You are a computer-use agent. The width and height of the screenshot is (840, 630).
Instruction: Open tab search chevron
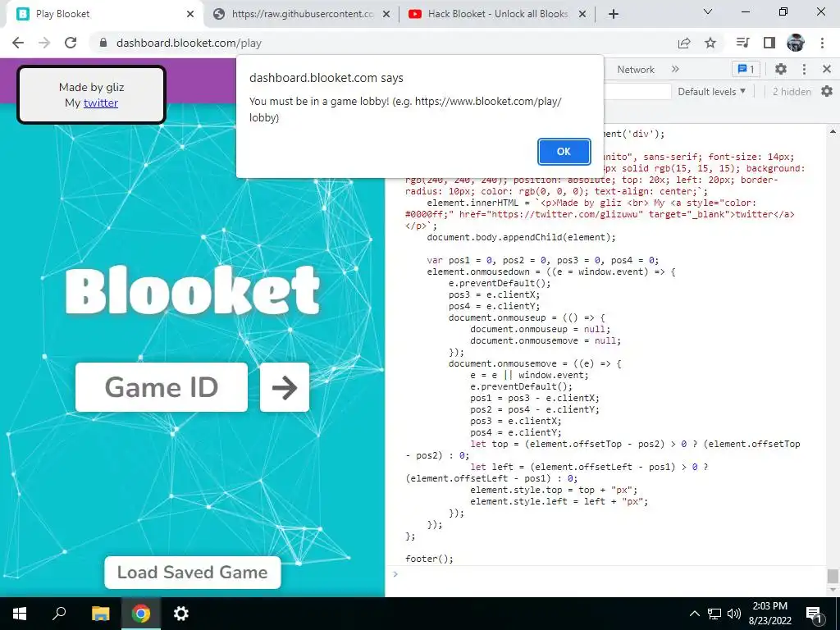(x=708, y=11)
